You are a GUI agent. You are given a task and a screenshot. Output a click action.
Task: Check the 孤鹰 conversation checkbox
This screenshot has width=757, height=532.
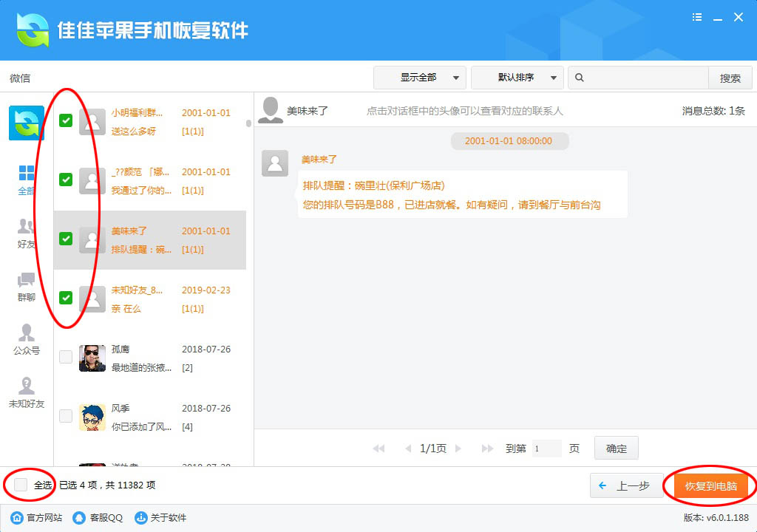[66, 357]
